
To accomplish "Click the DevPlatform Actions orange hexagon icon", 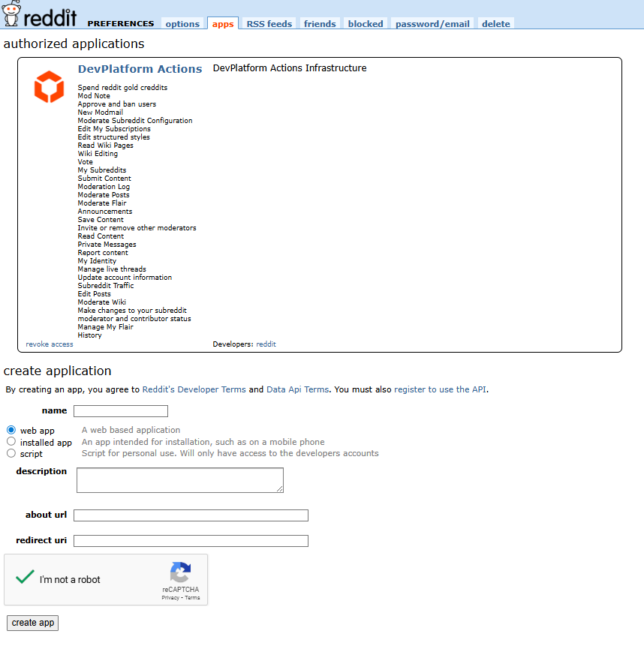I will [49, 87].
